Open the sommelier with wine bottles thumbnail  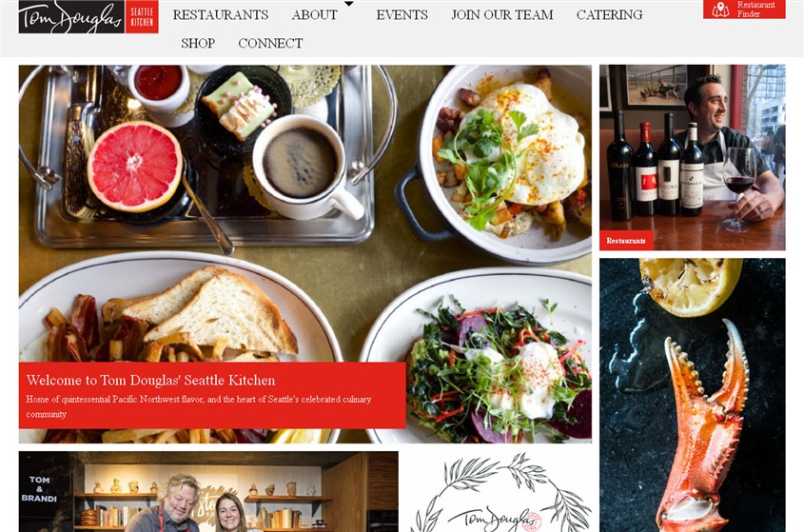[x=693, y=157]
